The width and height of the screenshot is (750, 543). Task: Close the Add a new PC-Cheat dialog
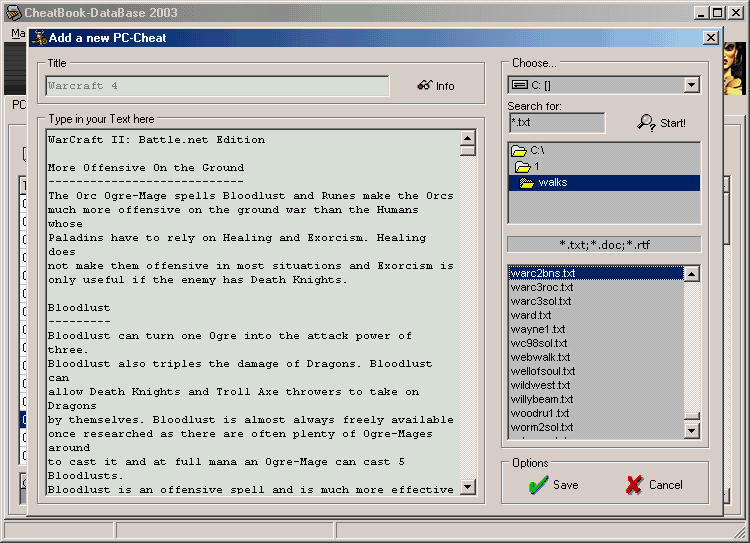pos(710,37)
